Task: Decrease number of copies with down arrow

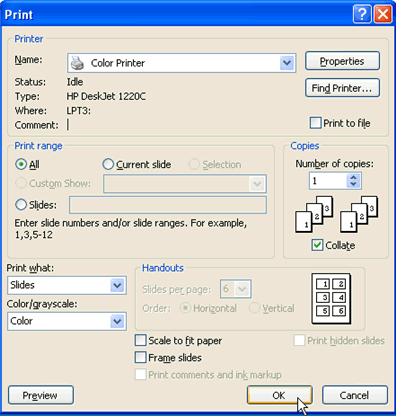Action: 353,184
